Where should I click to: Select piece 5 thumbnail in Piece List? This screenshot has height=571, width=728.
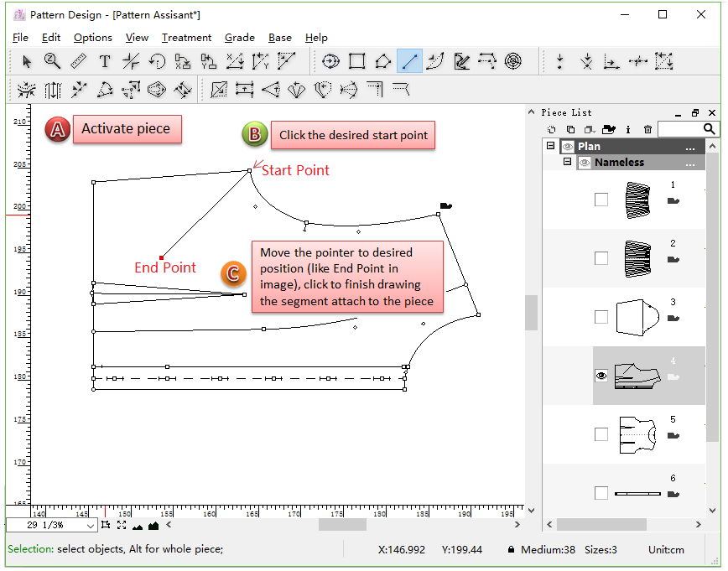636,434
